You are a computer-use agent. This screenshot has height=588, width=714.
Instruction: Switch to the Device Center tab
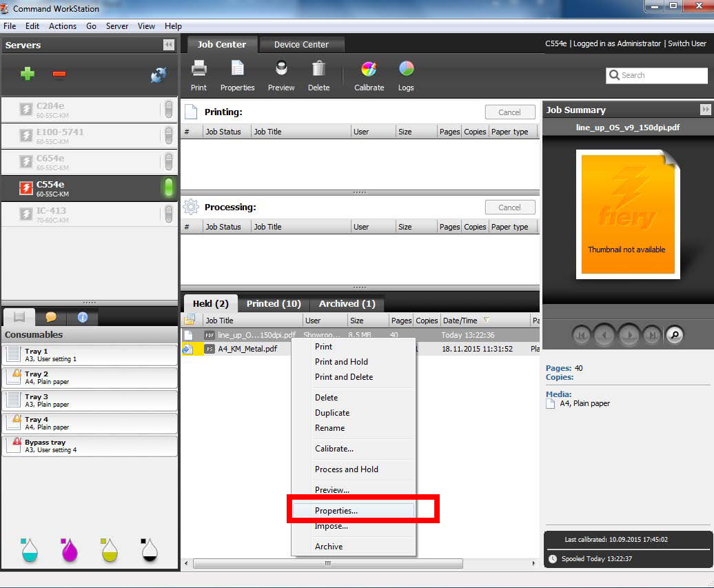pos(301,44)
